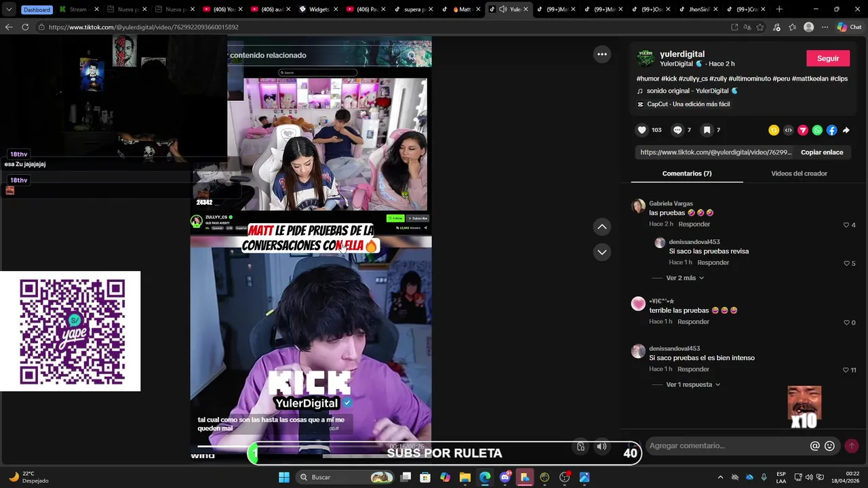Reply to Gabriela Vargas's comment
The height and width of the screenshot is (488, 868).
pyautogui.click(x=694, y=224)
